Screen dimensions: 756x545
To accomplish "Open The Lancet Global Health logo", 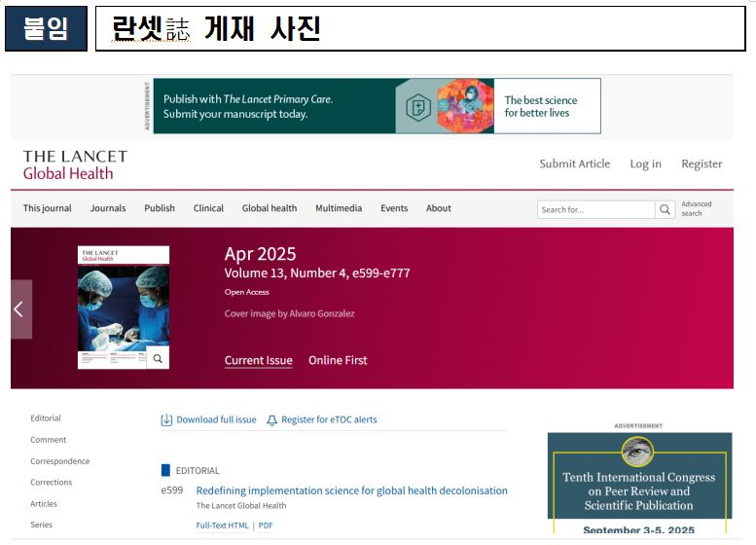I will (x=75, y=164).
